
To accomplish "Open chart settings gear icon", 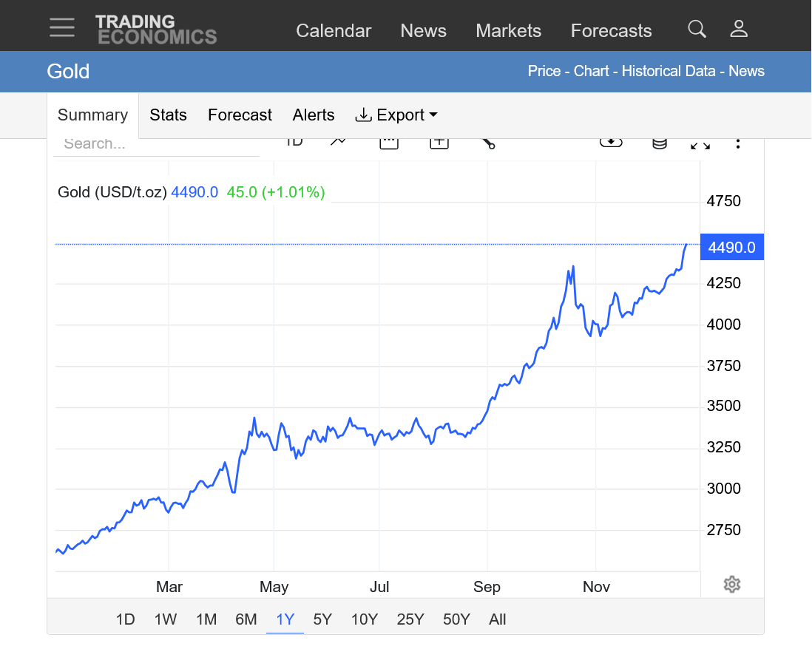I will pos(731,585).
